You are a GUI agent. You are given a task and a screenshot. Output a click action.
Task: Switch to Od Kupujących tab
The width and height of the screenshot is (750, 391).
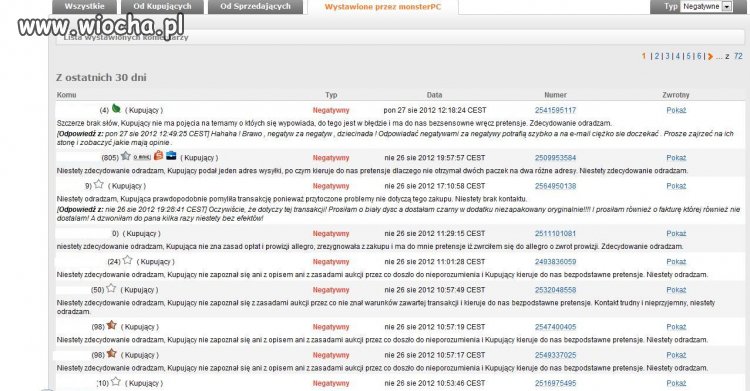point(162,7)
